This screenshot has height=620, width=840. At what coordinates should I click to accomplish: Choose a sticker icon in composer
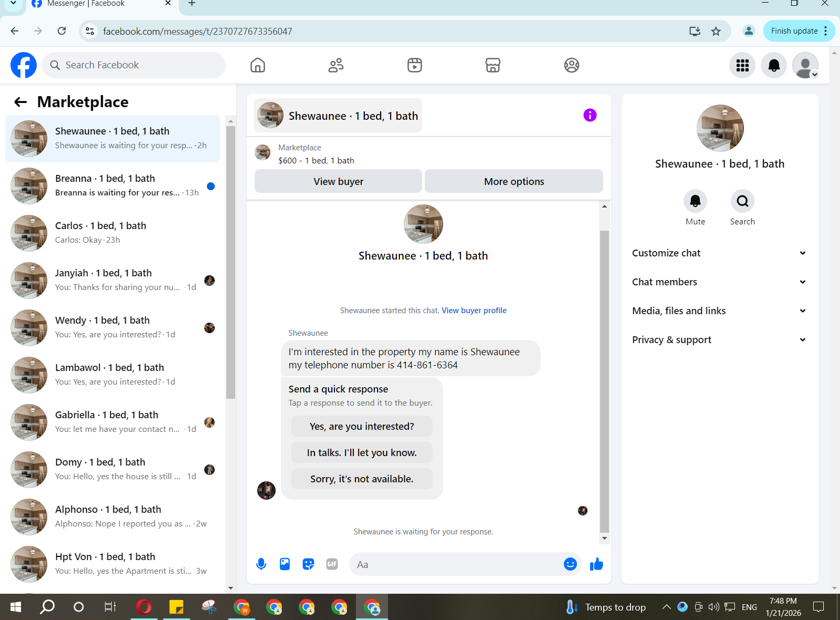pyautogui.click(x=309, y=564)
